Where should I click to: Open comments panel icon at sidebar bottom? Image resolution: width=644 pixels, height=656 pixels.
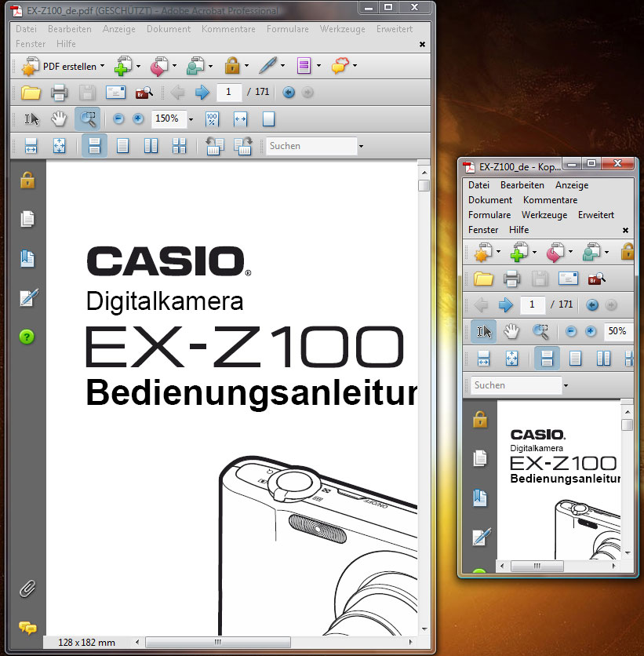click(x=27, y=628)
